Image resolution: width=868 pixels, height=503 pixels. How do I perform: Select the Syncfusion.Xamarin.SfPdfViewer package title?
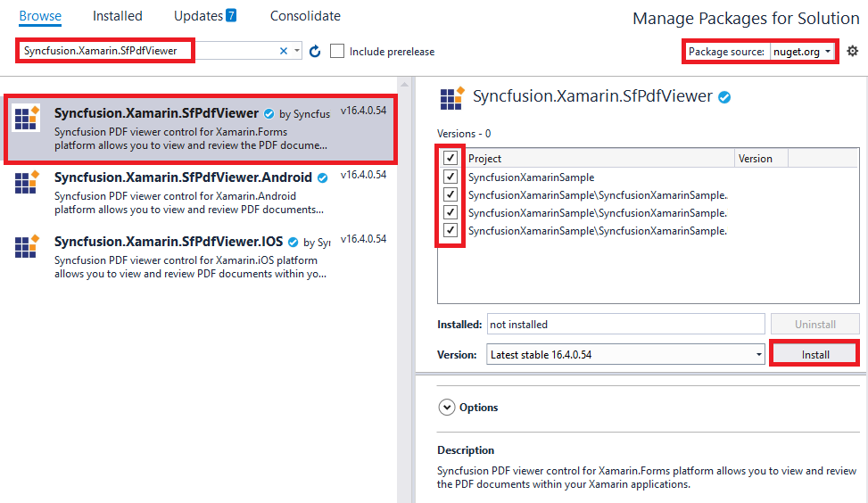[156, 113]
